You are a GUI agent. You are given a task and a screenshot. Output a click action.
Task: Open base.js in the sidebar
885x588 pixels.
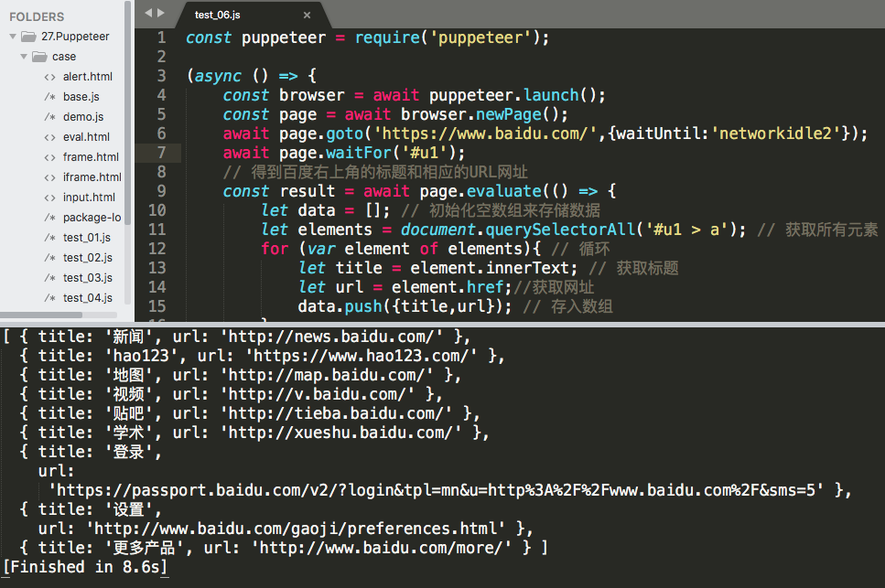pos(81,97)
